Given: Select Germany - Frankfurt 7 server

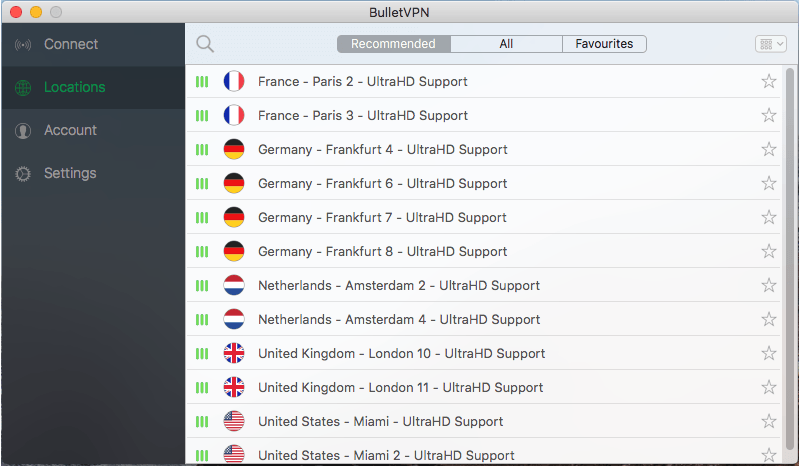Looking at the screenshot, I should coord(382,218).
